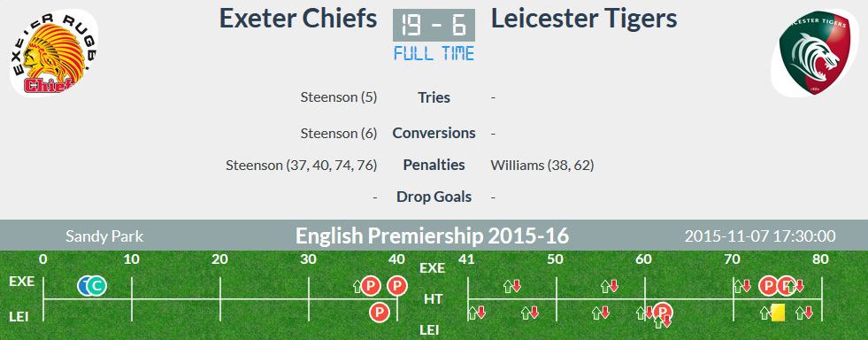Click Leicester's substitution arrows just after half time
The width and height of the screenshot is (868, 340).
point(477,313)
